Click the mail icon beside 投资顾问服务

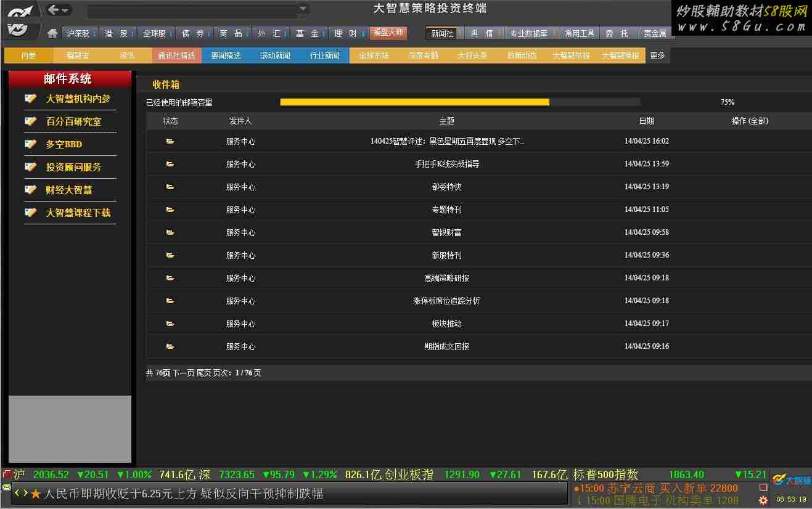[x=30, y=167]
